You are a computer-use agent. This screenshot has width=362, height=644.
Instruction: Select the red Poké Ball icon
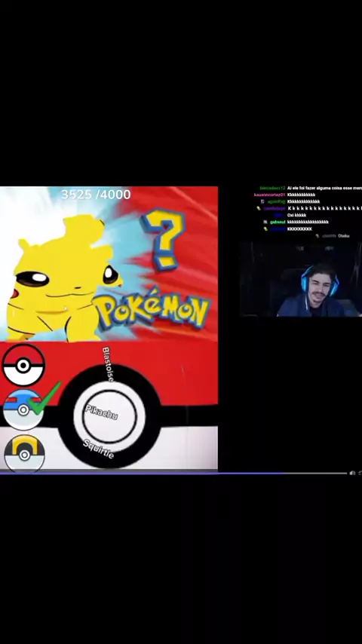coord(23,365)
